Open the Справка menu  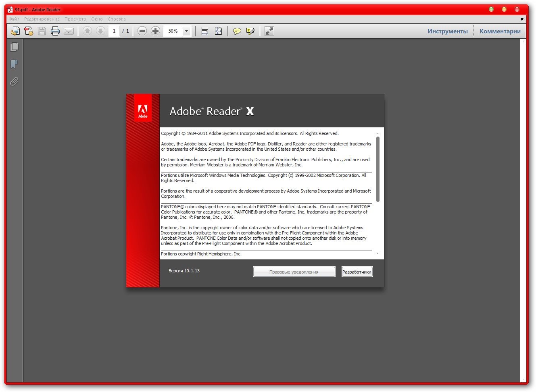117,19
